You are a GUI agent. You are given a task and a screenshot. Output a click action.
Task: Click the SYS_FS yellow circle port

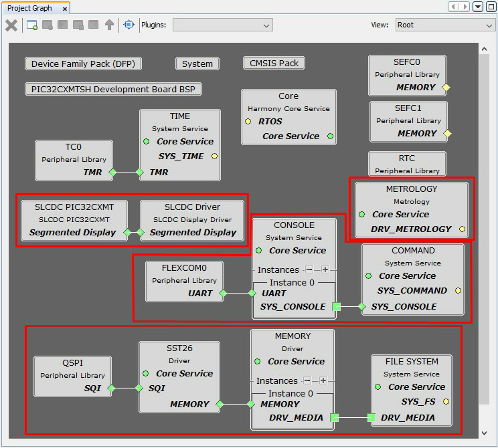point(446,402)
